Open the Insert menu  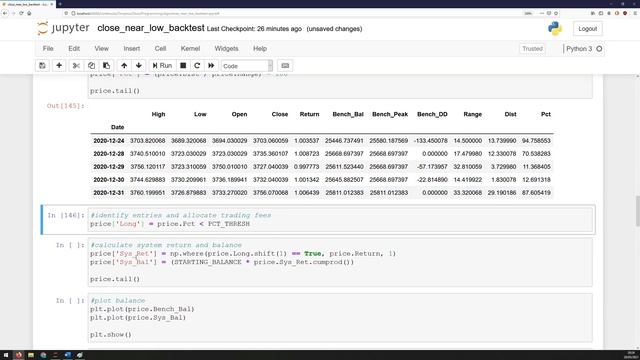pyautogui.click(x=131, y=49)
